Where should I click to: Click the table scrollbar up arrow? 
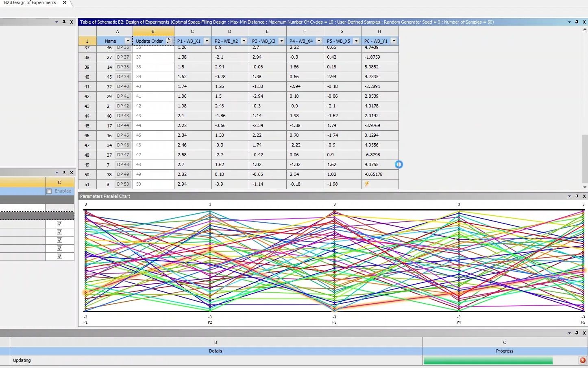click(585, 29)
